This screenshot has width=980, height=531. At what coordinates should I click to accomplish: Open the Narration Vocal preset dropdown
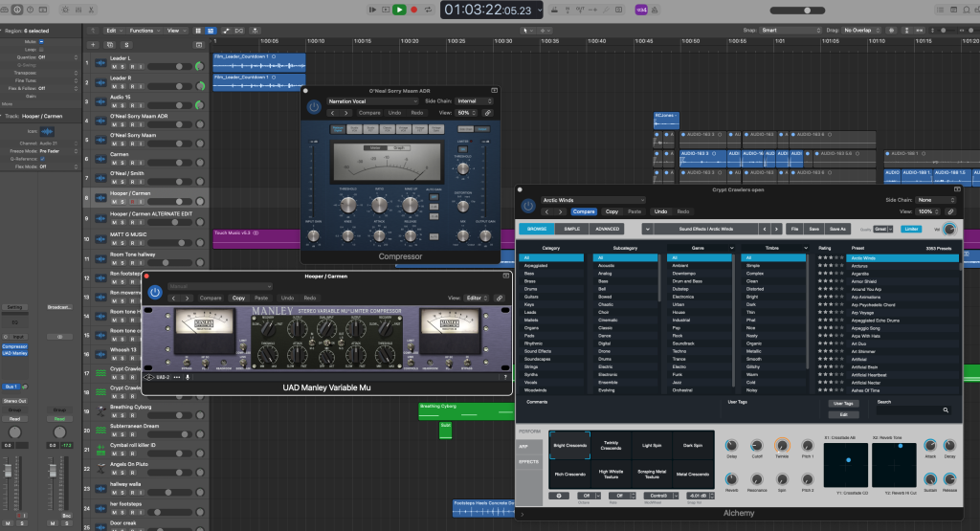click(368, 100)
